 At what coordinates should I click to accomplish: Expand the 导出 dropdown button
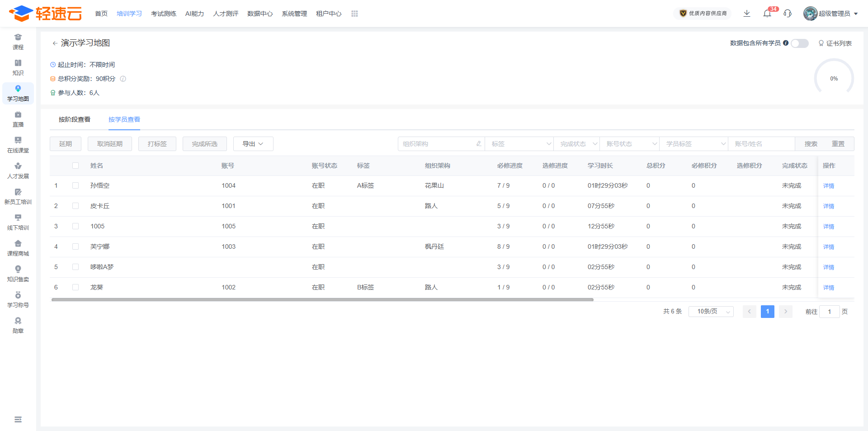[x=253, y=144]
